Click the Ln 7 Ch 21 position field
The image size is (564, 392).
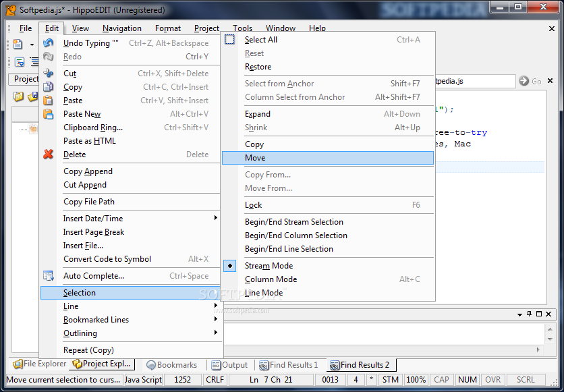pos(271,380)
